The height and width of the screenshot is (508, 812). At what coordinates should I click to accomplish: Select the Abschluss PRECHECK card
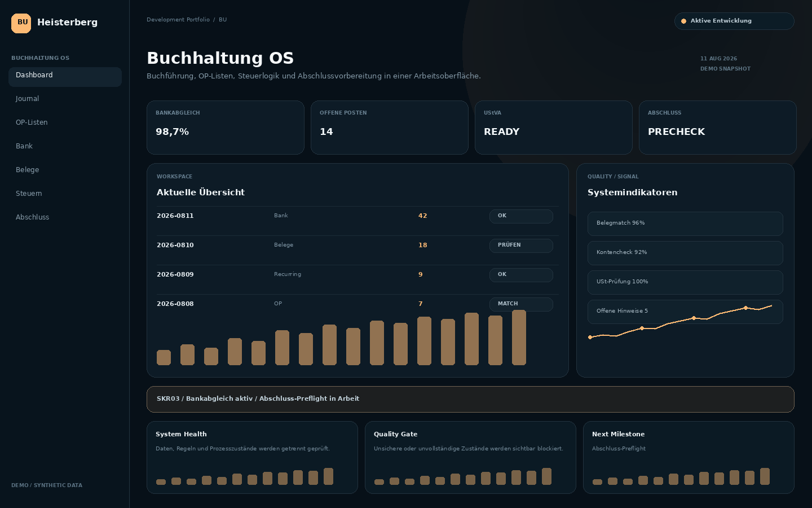(718, 128)
